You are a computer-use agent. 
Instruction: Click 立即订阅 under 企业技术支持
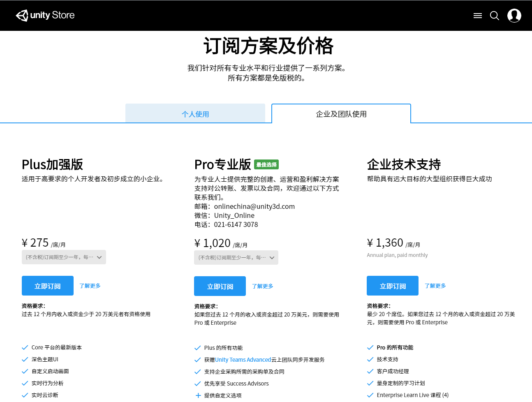tap(393, 286)
